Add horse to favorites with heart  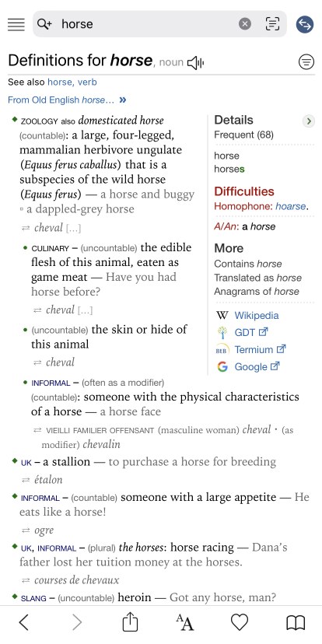coord(240,623)
